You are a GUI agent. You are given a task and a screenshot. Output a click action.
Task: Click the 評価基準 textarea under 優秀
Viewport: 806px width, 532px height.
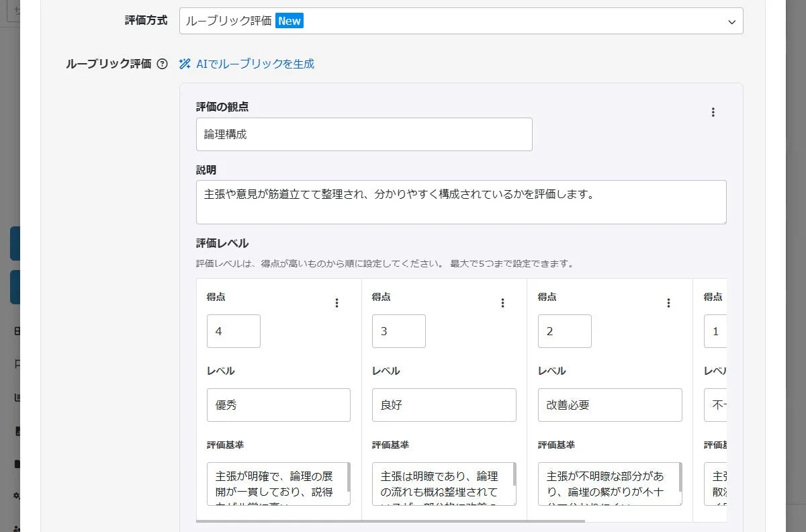point(275,484)
